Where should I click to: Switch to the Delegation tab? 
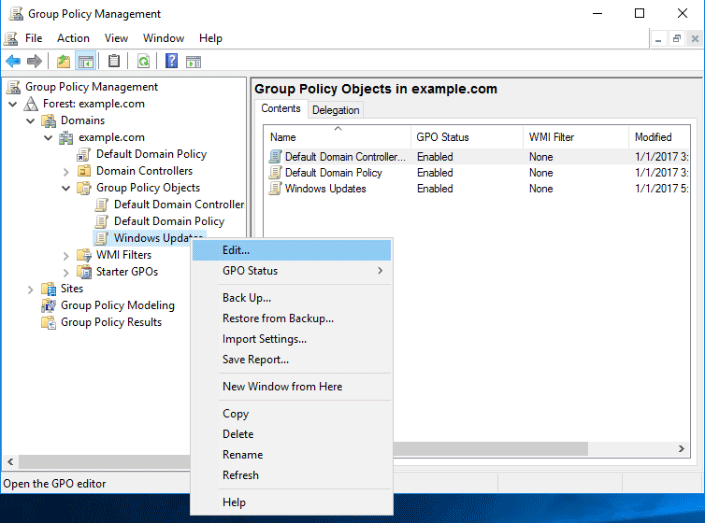pyautogui.click(x=336, y=110)
